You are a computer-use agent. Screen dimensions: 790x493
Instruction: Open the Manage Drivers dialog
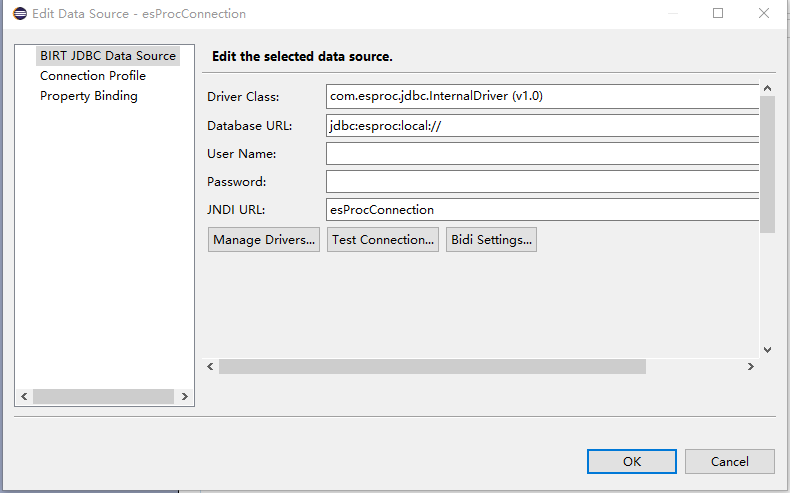point(264,240)
